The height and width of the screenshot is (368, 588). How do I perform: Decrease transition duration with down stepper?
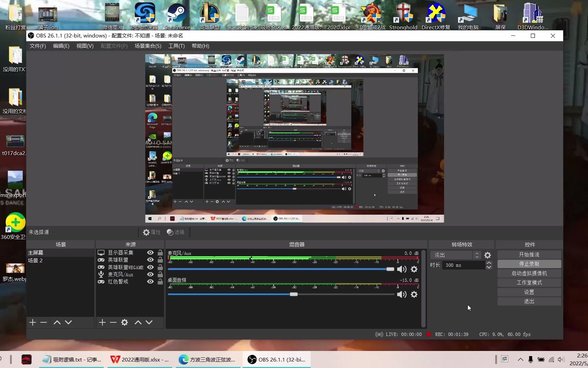489,267
